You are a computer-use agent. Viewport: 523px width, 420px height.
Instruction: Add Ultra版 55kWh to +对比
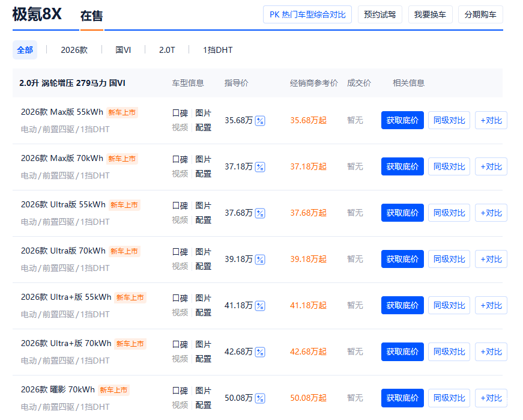(491, 213)
